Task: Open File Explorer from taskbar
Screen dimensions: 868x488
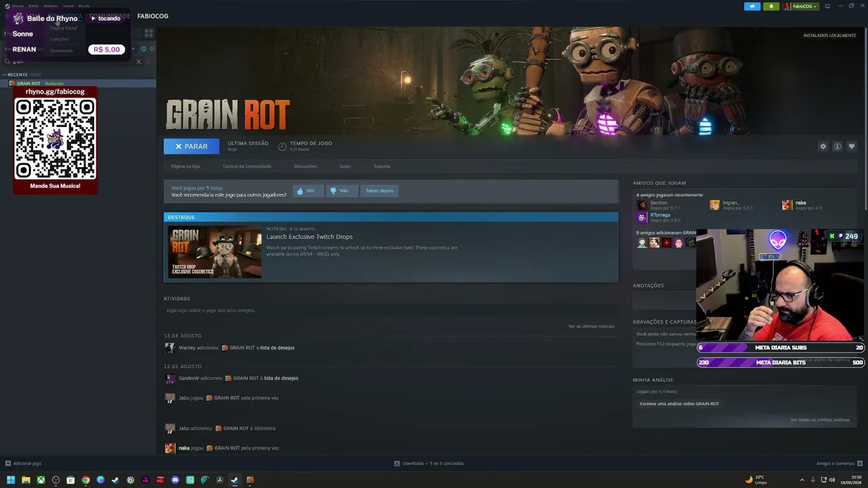Action: click(26, 480)
